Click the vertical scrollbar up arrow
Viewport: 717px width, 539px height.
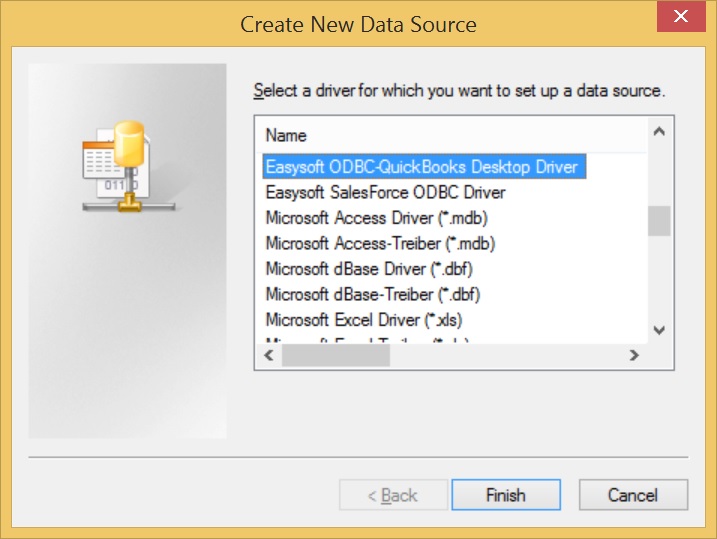coord(659,132)
